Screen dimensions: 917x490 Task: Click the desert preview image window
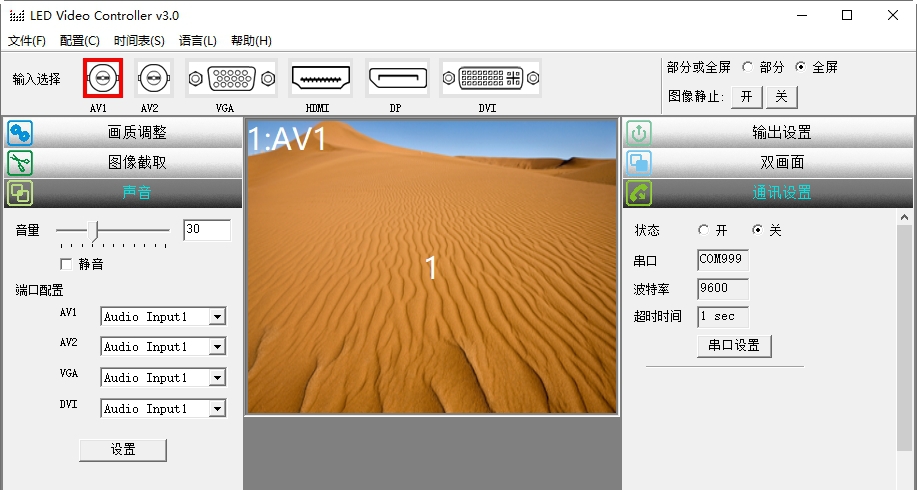432,267
